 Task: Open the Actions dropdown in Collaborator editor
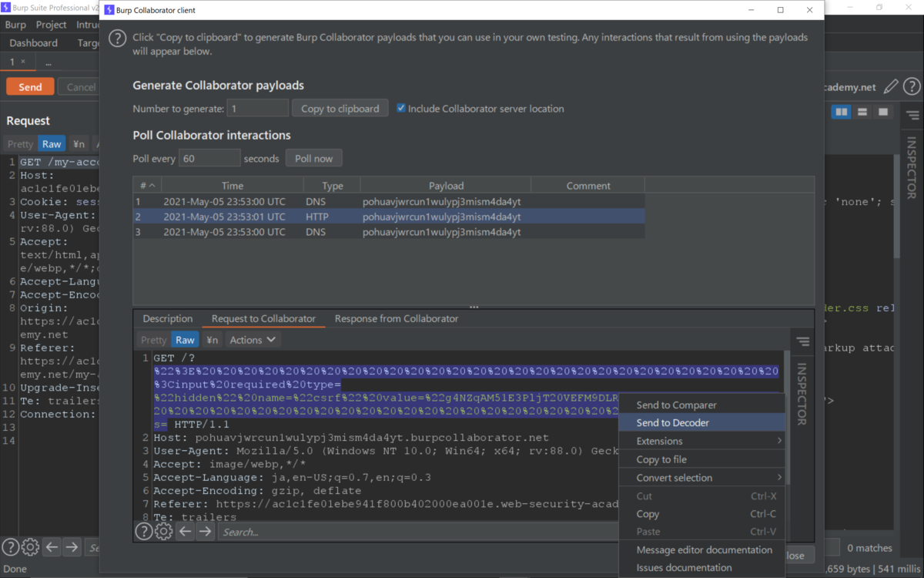point(253,340)
